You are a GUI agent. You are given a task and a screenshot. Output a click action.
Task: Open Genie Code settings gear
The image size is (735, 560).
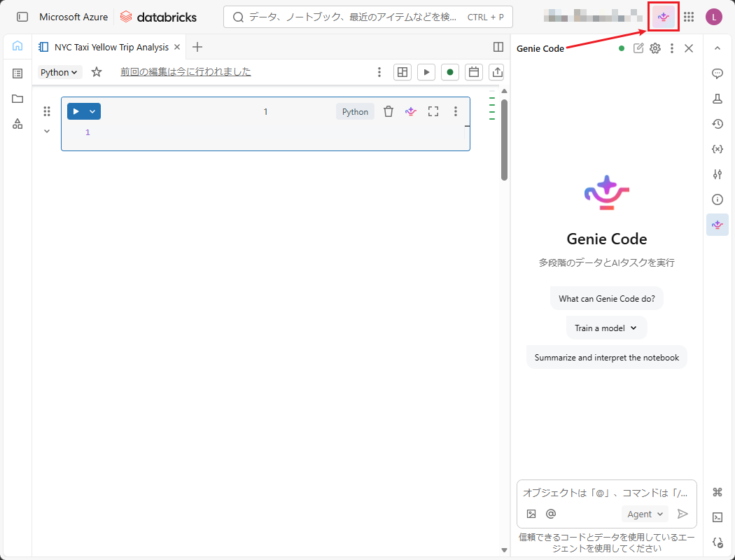[655, 48]
